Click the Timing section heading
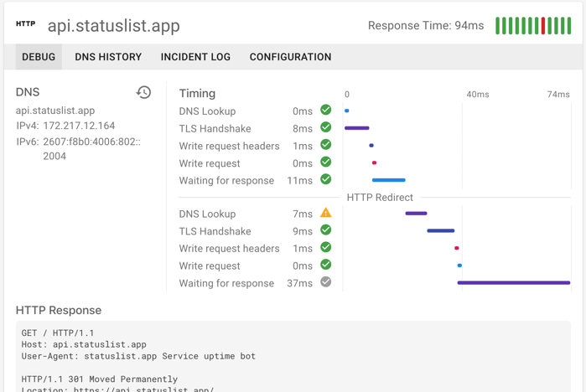This screenshot has height=392, width=586. tap(197, 93)
